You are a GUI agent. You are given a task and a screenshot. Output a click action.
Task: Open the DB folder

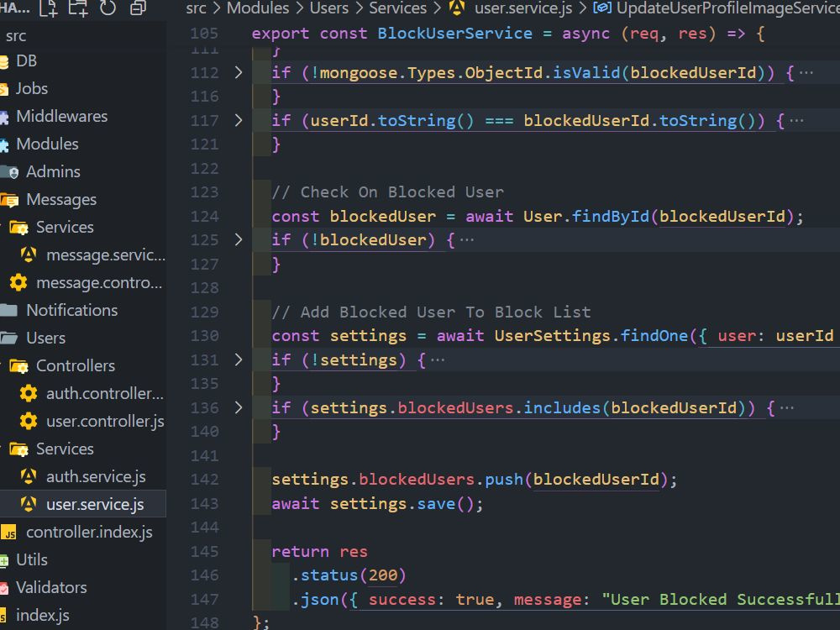click(26, 61)
